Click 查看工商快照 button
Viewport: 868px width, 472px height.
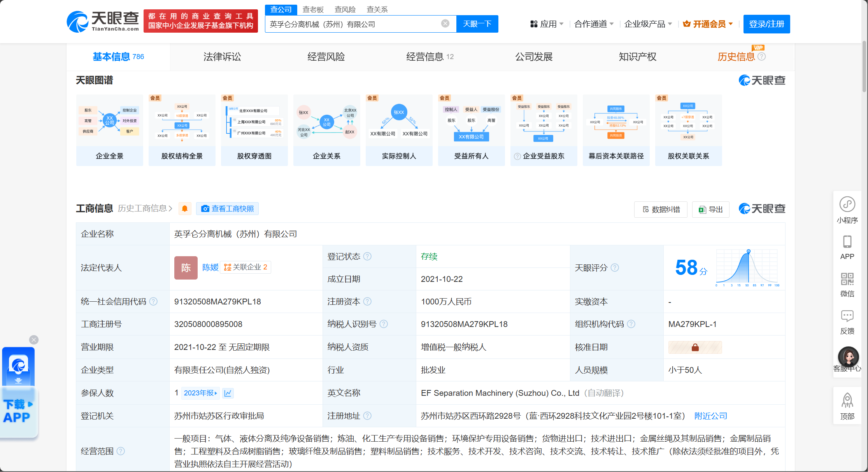pyautogui.click(x=227, y=209)
